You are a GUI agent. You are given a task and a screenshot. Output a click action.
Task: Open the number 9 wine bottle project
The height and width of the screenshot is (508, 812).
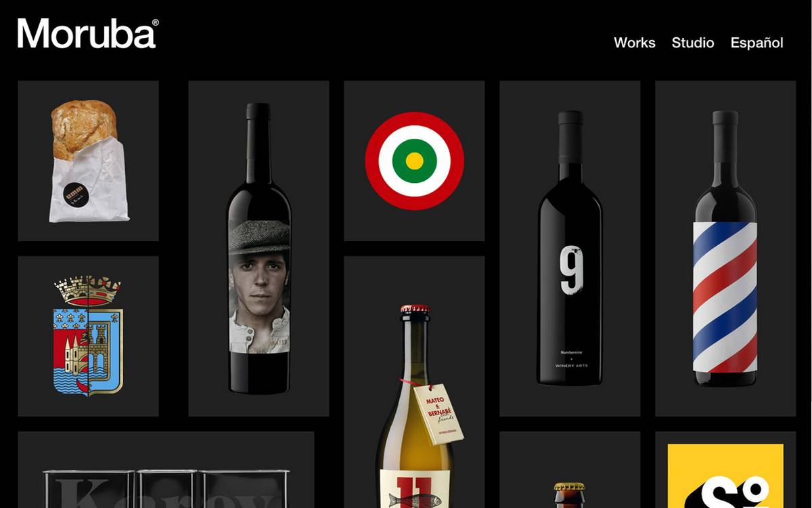pos(570,249)
